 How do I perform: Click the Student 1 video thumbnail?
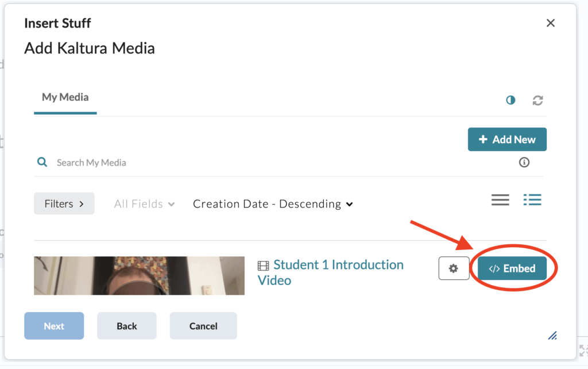[139, 276]
